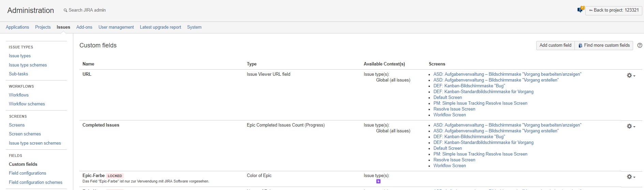Open Default Screen link in URL row
This screenshot has width=644, height=190.
tap(448, 98)
